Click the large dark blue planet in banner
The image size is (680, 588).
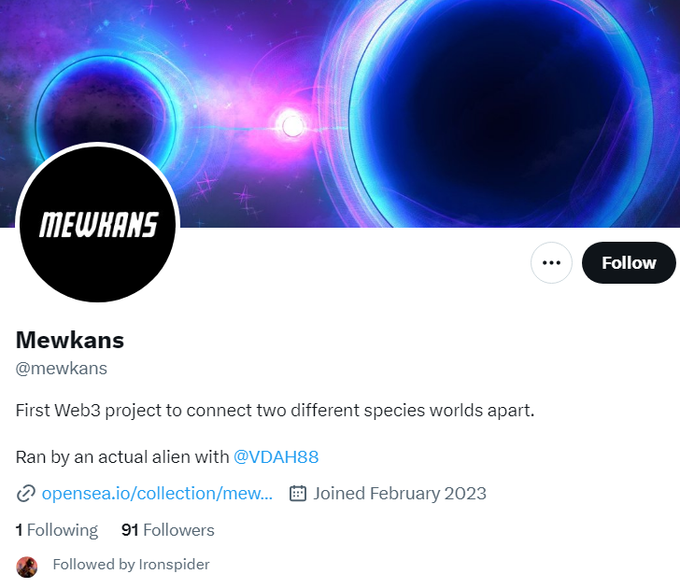pyautogui.click(x=501, y=114)
